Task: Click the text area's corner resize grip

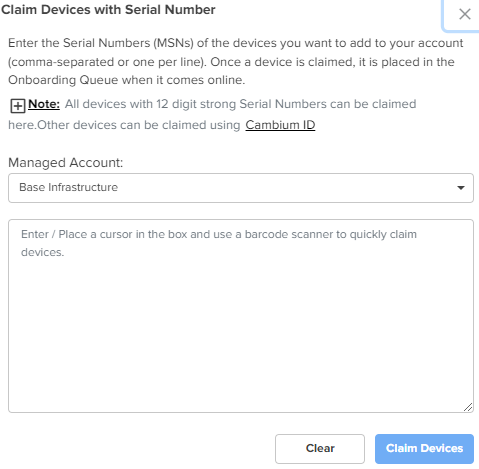Action: pyautogui.click(x=468, y=407)
